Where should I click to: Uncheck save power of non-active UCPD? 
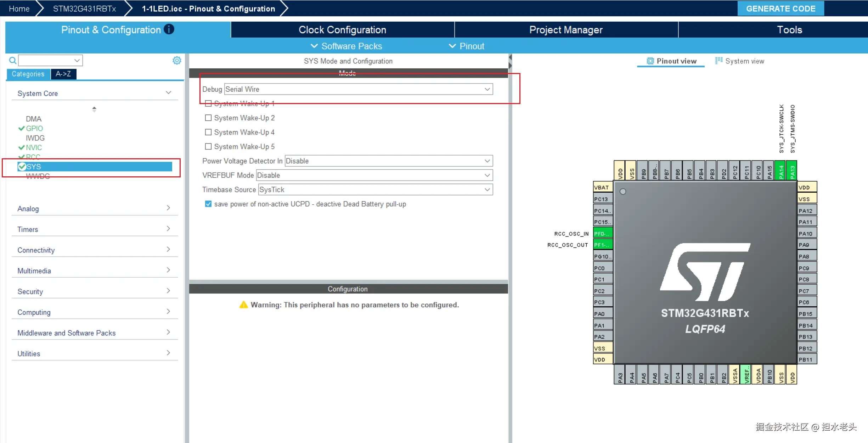coord(208,204)
